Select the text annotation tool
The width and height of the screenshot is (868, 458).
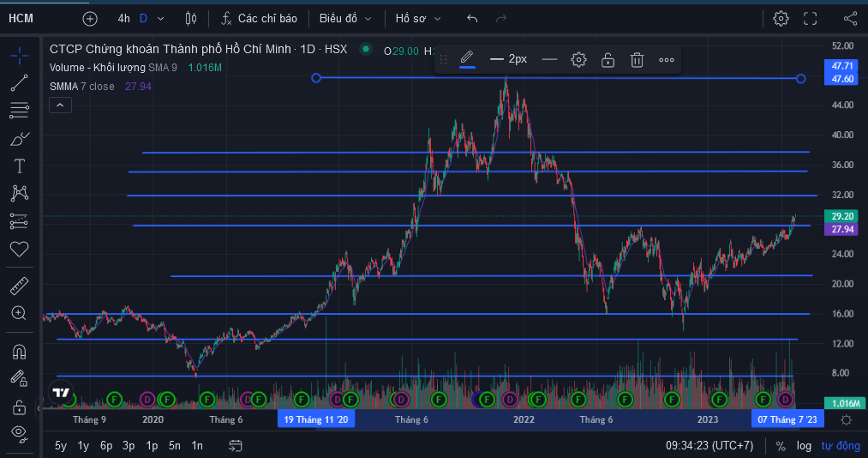[x=20, y=166]
